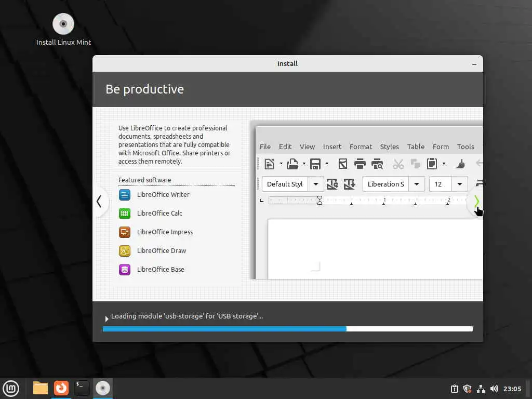532x399 pixels.
Task: Click the 'Featured software' heading
Action: (x=145, y=180)
